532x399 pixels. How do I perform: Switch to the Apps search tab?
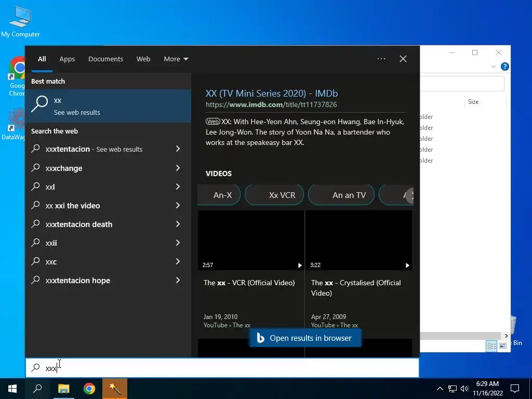pyautogui.click(x=67, y=59)
